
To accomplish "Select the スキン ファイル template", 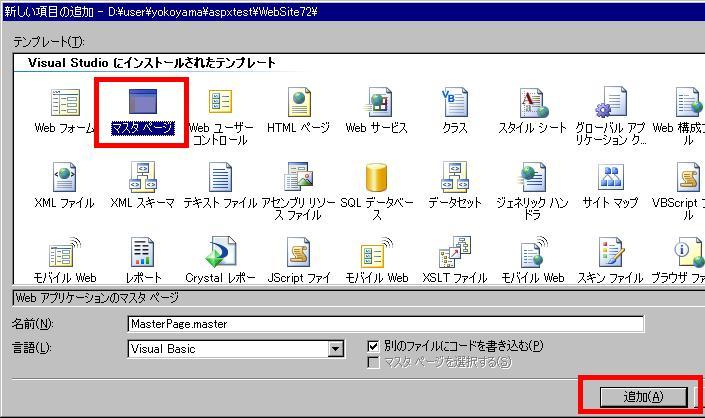I will 611,261.
